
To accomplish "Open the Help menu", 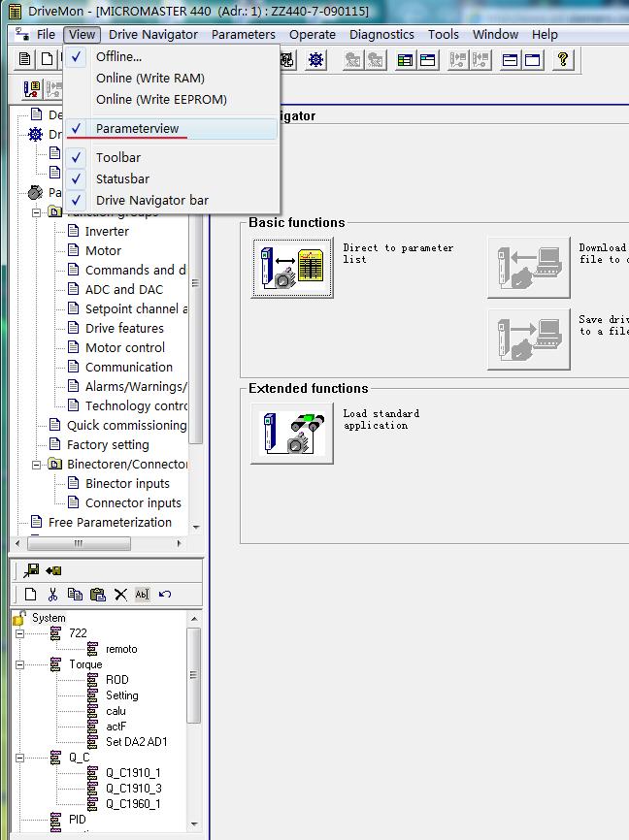I will [x=545, y=34].
